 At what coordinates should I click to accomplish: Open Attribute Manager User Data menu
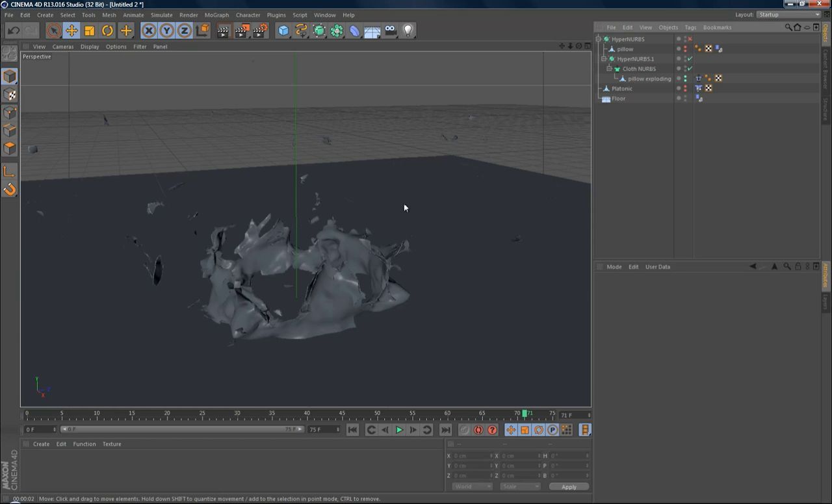tap(657, 267)
